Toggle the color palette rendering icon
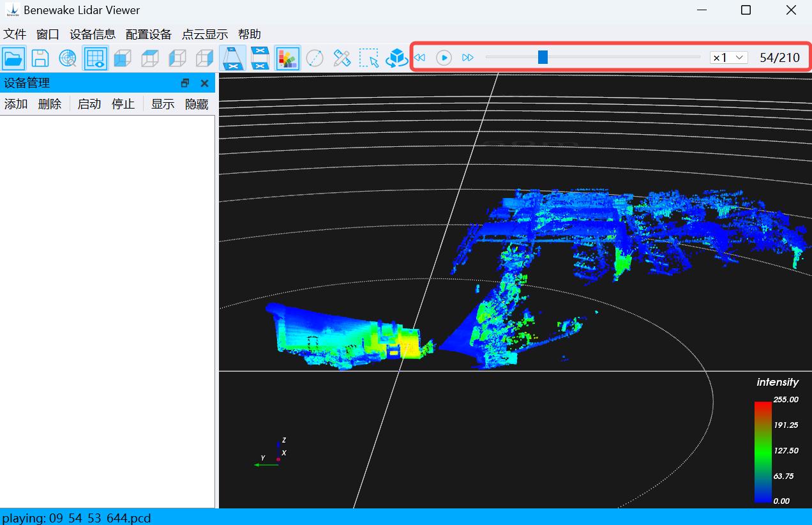 point(287,58)
